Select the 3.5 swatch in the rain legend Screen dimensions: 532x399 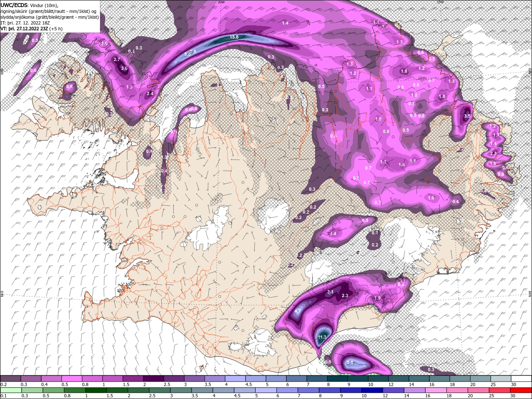pyautogui.click(x=202, y=390)
